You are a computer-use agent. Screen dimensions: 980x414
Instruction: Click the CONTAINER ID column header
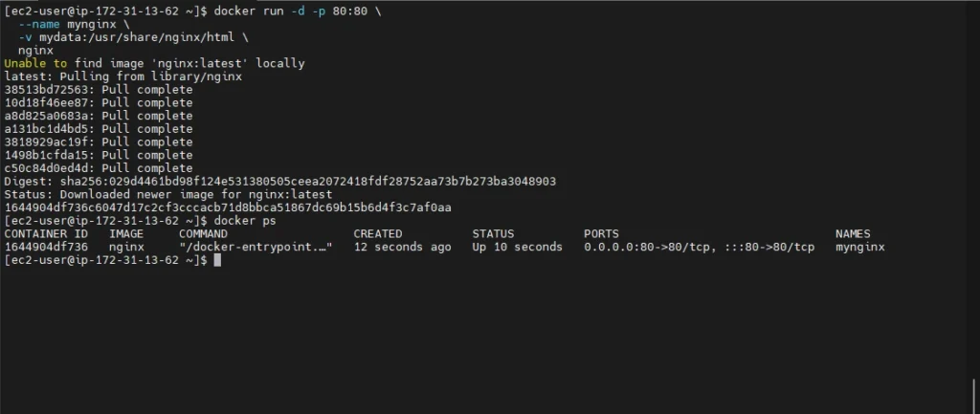tap(46, 233)
